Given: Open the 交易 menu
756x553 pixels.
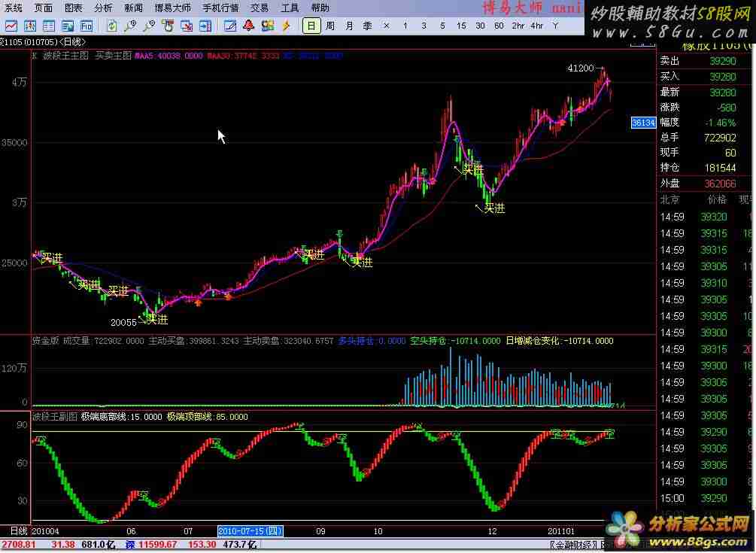Looking at the screenshot, I should (260, 8).
